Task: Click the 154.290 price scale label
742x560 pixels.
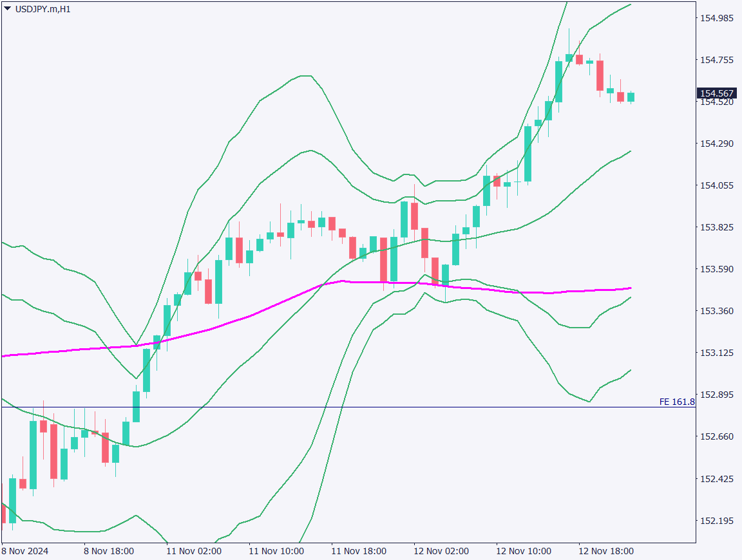Action: coord(717,144)
